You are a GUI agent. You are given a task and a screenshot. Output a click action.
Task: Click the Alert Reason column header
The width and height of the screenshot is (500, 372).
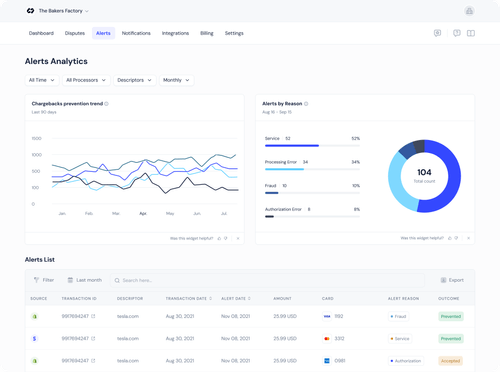(403, 298)
